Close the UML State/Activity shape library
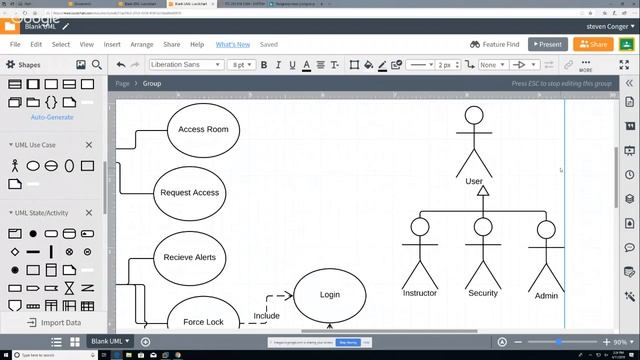 coord(89,213)
